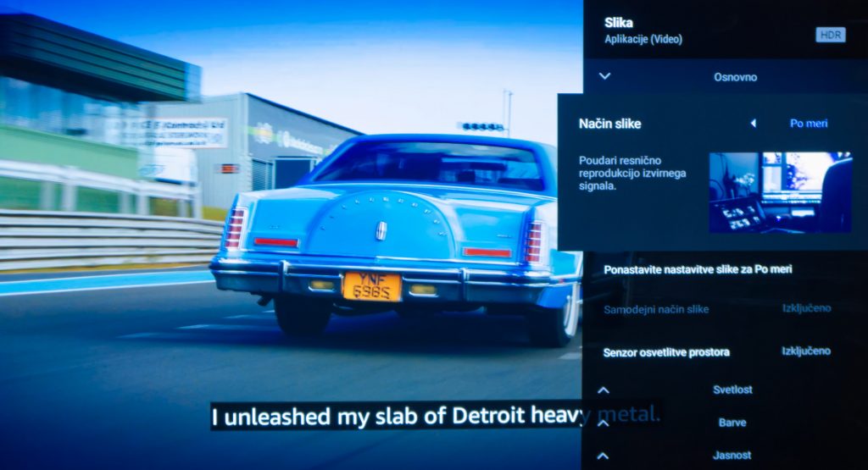The width and height of the screenshot is (868, 470).
Task: Toggle Izključeno value for Samodejni način slike
Action: coord(806,308)
